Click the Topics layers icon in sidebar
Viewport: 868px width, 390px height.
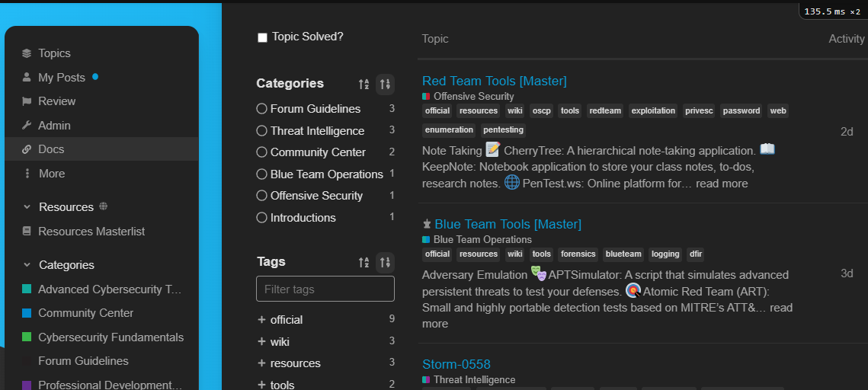coord(27,53)
